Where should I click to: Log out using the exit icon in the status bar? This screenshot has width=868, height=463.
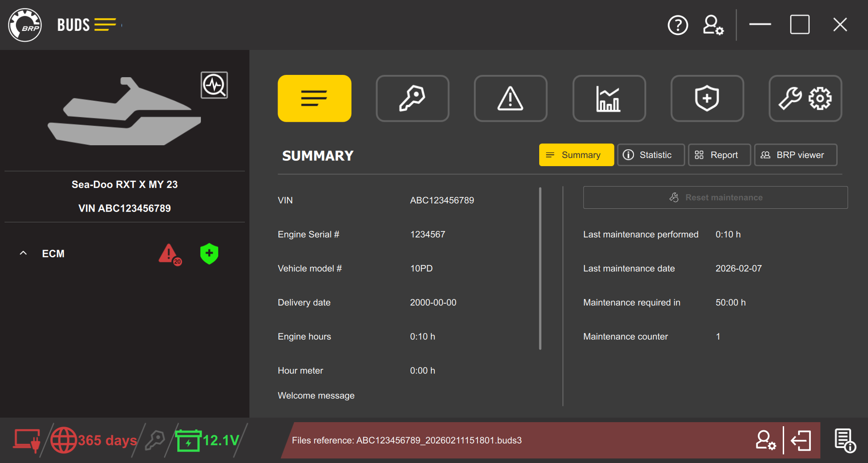pyautogui.click(x=801, y=440)
